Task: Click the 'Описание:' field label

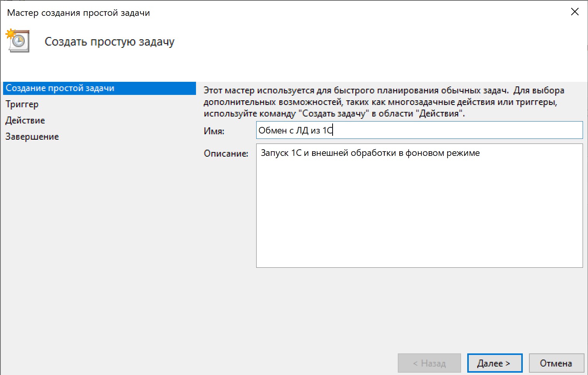Action: point(226,154)
